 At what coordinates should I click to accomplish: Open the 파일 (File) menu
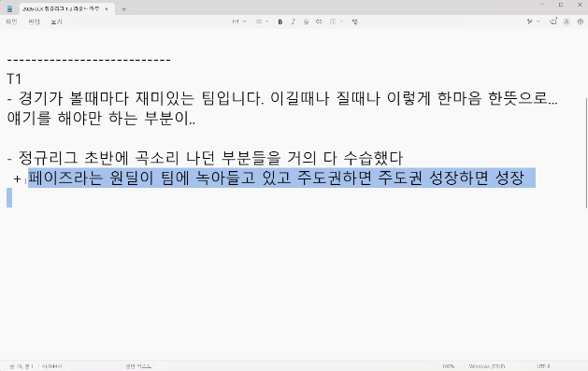point(11,21)
